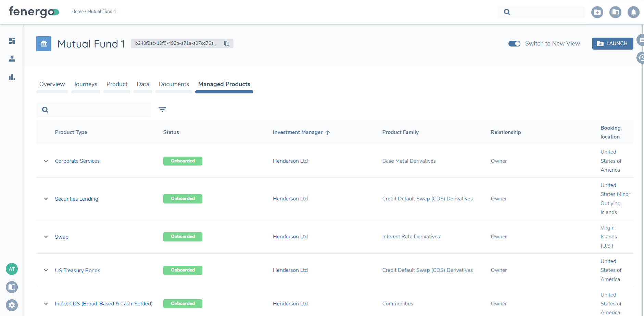The image size is (644, 316).
Task: Open the bar chart reports icon
Action: click(12, 77)
